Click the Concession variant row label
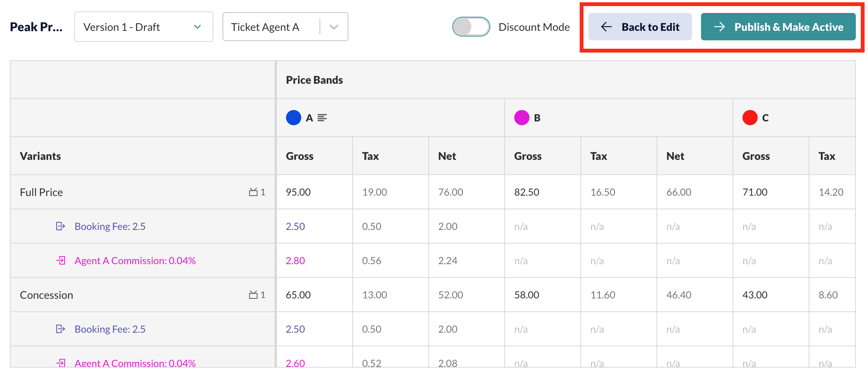Viewport: 868px width, 373px height. 46,295
